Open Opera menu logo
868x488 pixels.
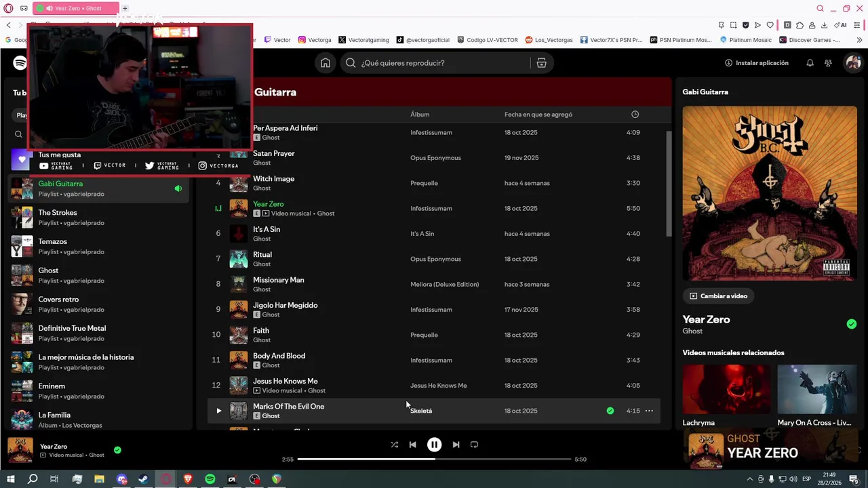pyautogui.click(x=8, y=8)
